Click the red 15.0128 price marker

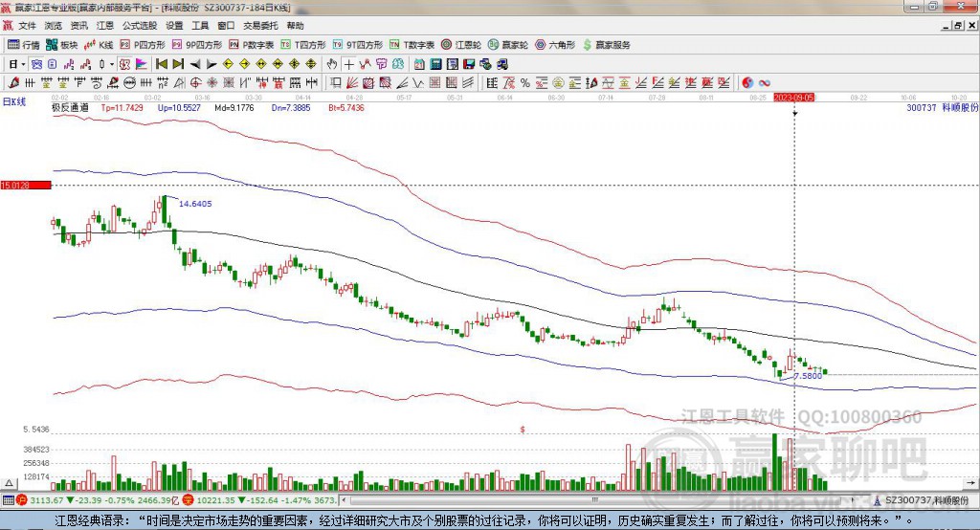click(26, 185)
